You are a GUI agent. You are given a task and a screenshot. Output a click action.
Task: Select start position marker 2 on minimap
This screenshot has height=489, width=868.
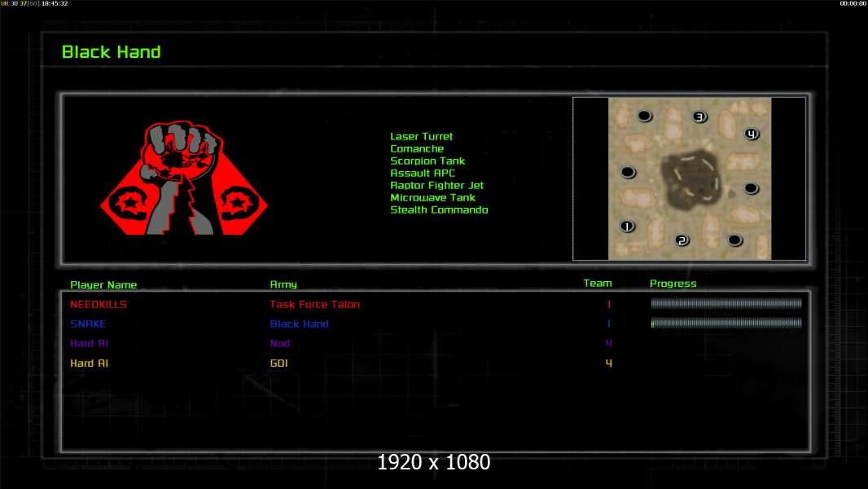(682, 240)
